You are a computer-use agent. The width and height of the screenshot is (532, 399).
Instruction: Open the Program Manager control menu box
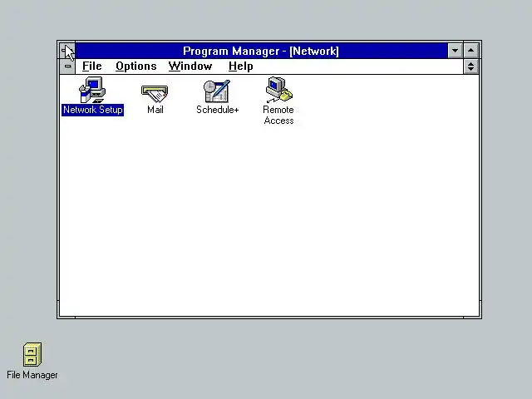(67, 51)
